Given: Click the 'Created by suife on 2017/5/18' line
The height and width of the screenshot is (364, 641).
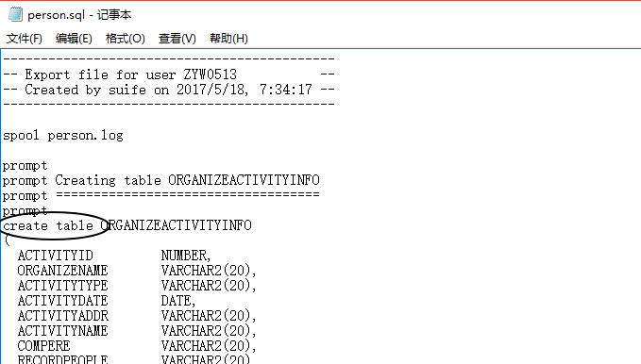Looking at the screenshot, I should [x=168, y=90].
